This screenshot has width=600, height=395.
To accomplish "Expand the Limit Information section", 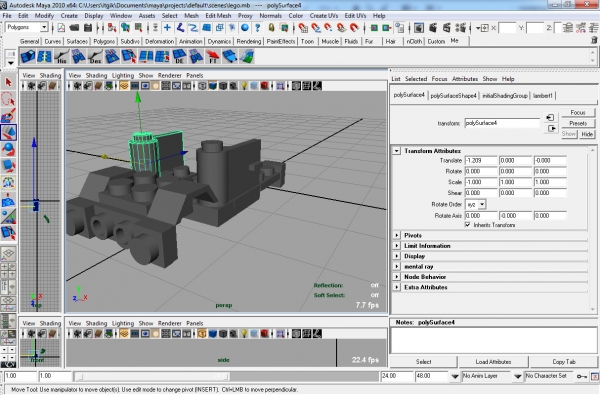I will 397,246.
